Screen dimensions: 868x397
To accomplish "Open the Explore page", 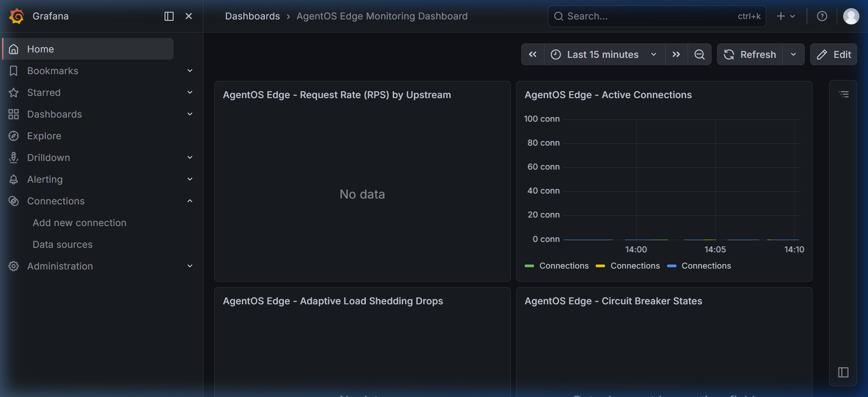I will pyautogui.click(x=44, y=136).
